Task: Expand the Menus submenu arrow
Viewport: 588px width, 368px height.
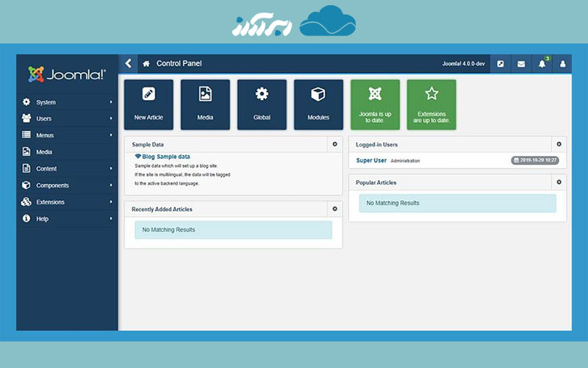Action: tap(111, 135)
